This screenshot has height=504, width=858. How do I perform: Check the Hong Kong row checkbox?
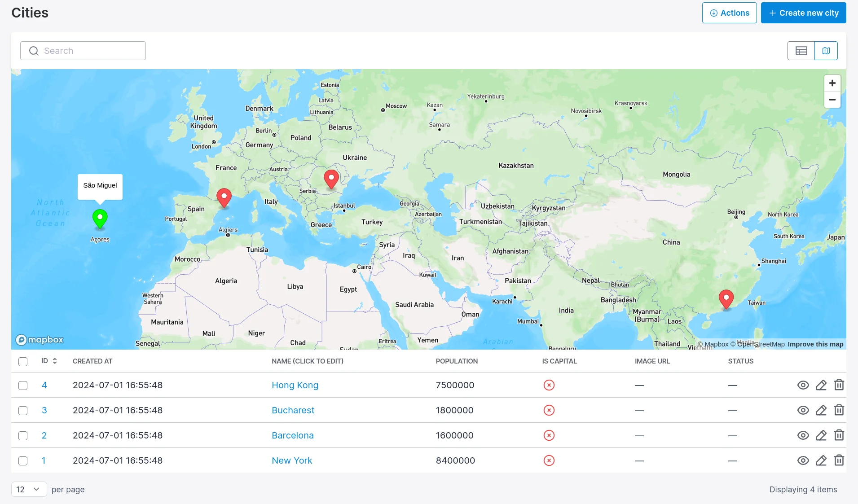23,385
